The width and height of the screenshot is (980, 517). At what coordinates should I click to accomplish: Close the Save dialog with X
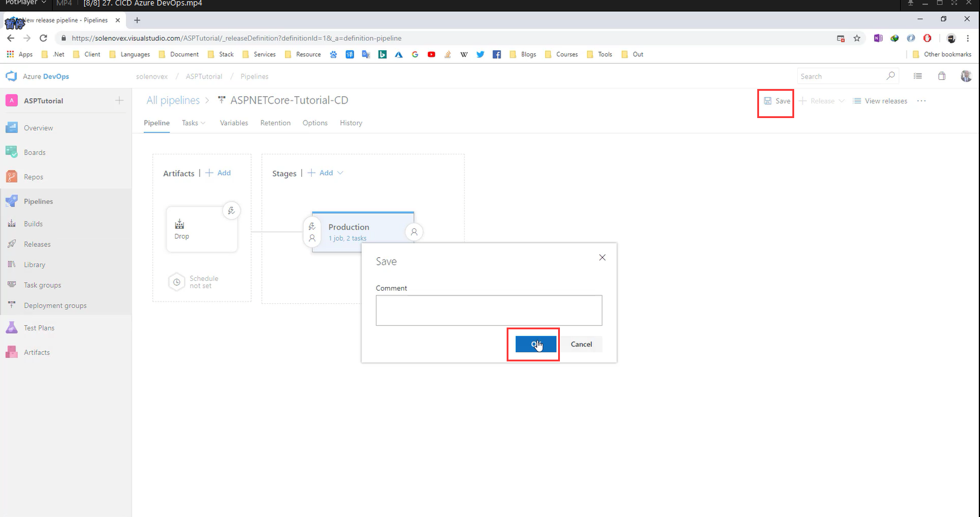[602, 257]
